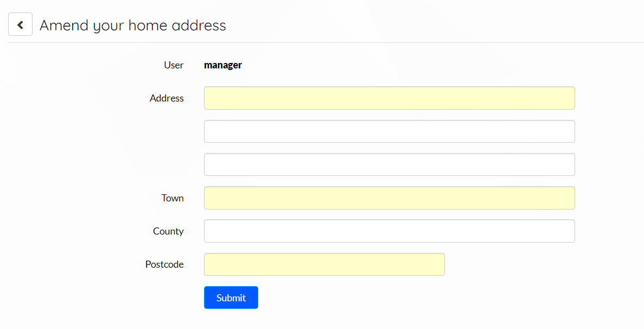Click the 'User' label
644x329 pixels.
click(x=174, y=65)
